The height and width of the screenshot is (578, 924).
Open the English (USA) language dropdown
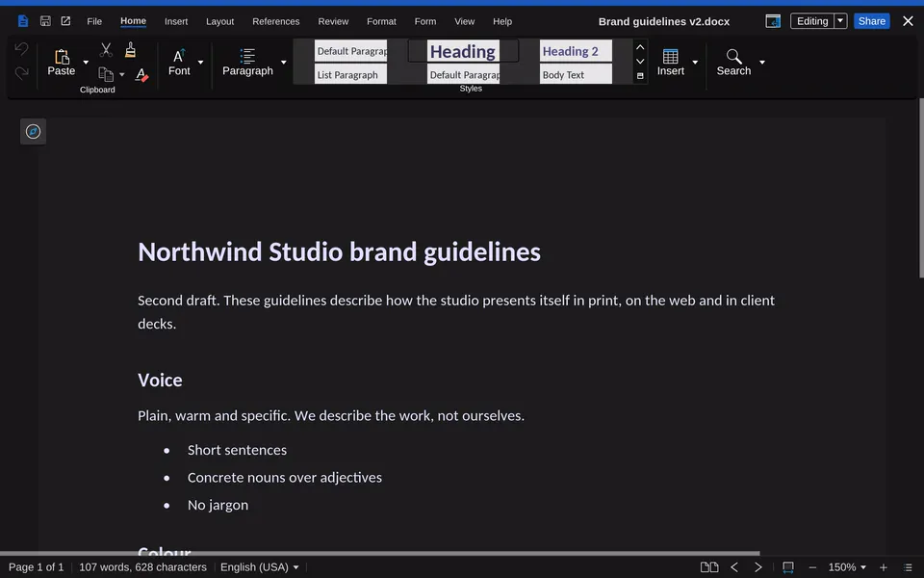259,567
